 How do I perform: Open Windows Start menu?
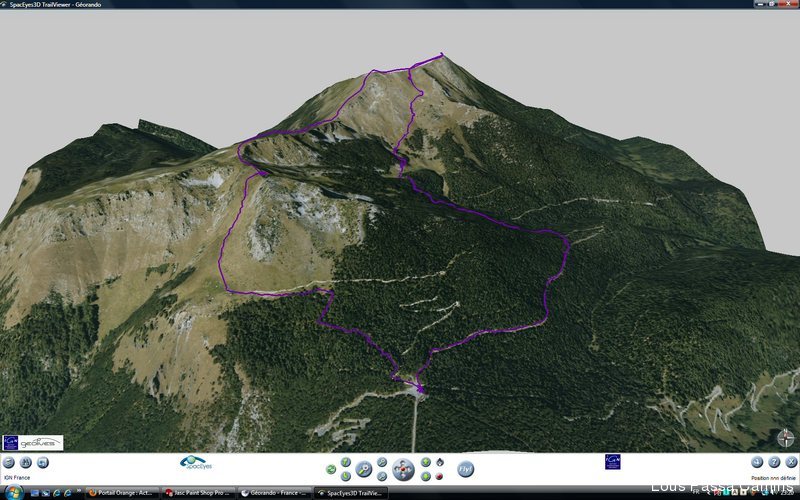tap(9, 492)
